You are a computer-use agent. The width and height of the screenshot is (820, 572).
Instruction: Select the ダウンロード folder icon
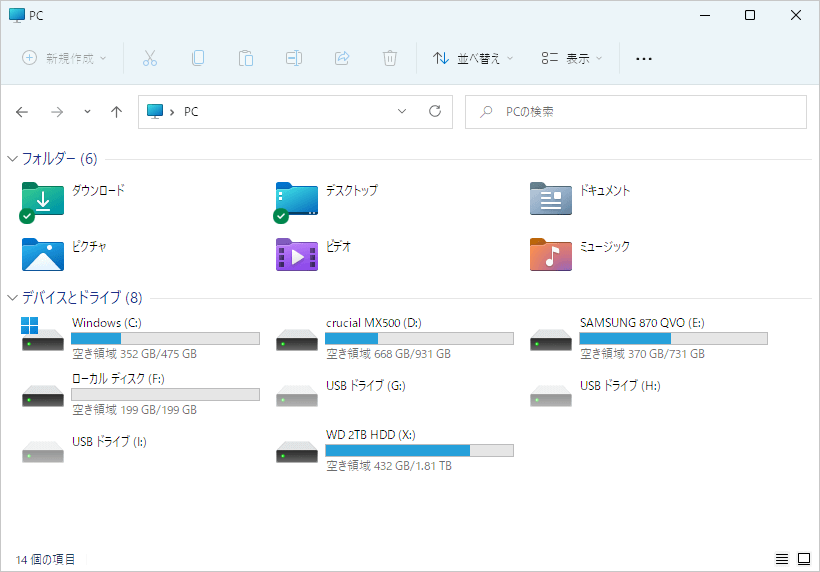(x=42, y=202)
